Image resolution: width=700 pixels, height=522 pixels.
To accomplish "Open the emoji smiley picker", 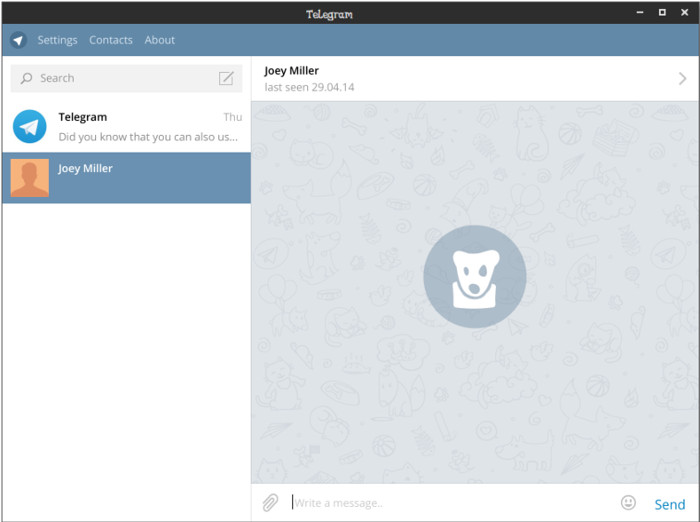I will click(628, 502).
